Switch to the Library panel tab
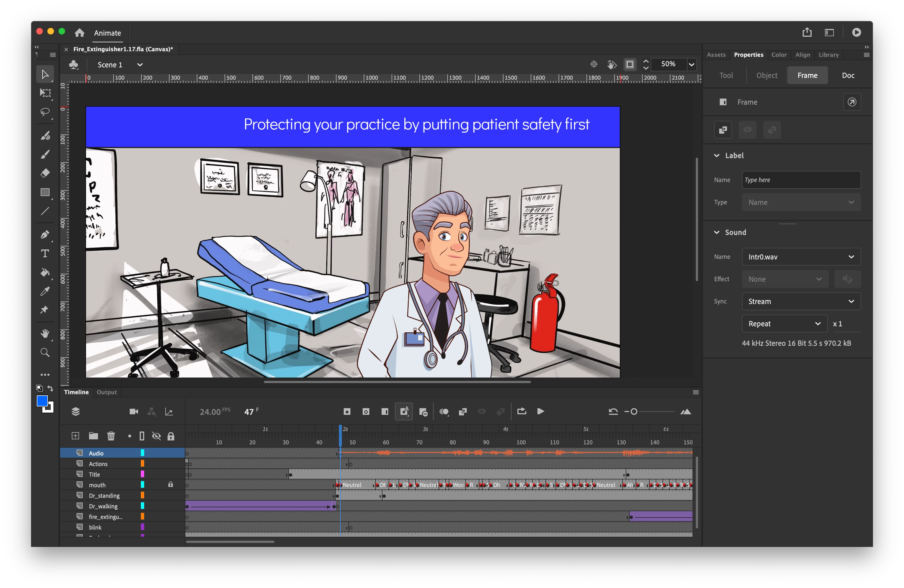 828,55
